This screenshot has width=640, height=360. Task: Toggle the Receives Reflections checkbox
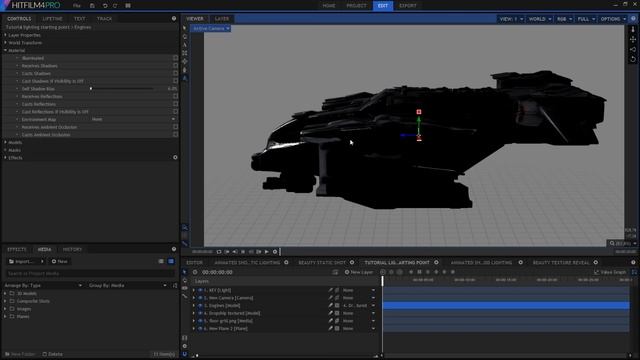point(176,96)
